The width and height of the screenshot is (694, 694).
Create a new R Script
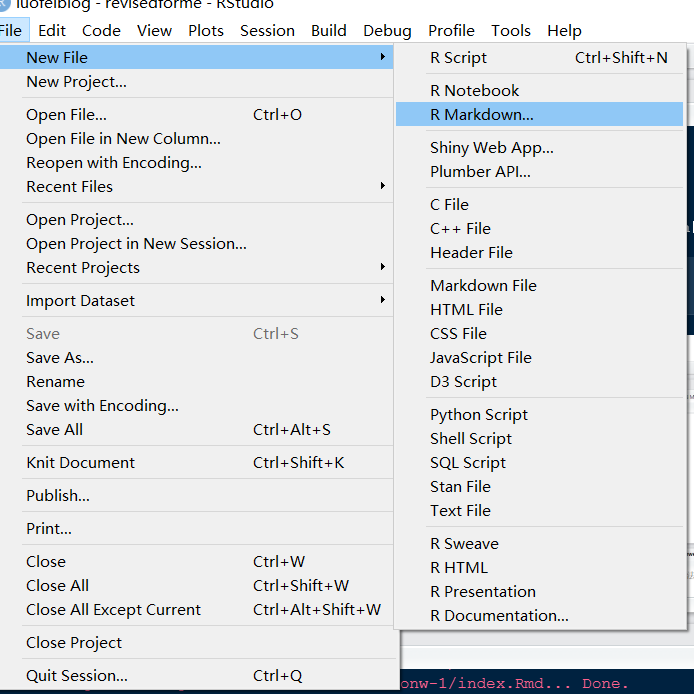click(x=459, y=58)
